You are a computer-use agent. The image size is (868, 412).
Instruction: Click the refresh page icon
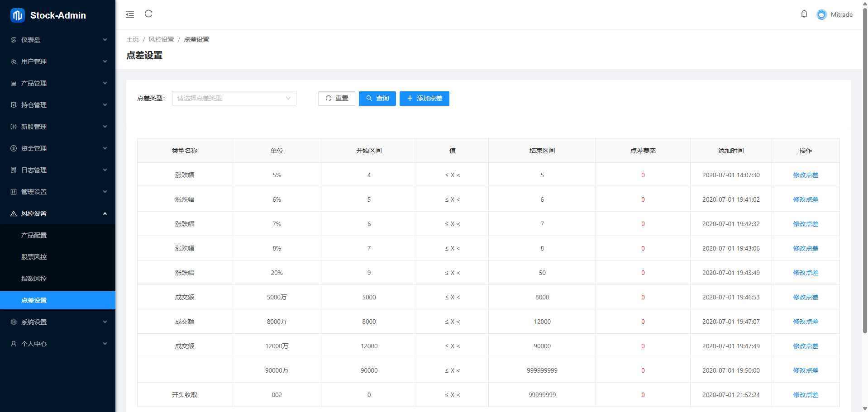tap(148, 14)
